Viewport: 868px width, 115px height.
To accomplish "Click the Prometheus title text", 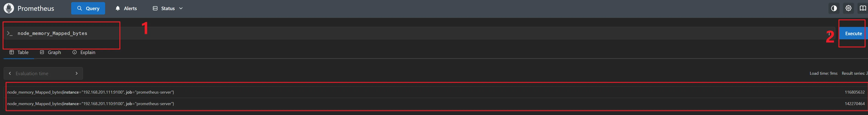I will pyautogui.click(x=36, y=9).
